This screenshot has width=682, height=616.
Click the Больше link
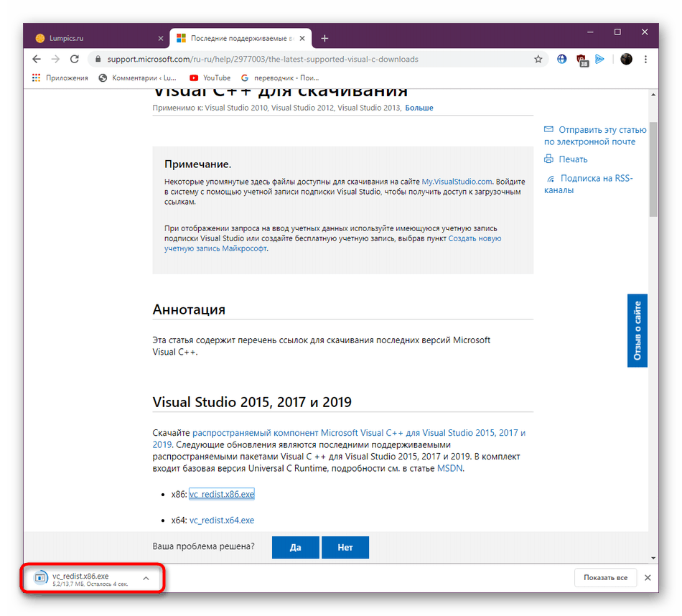click(419, 108)
